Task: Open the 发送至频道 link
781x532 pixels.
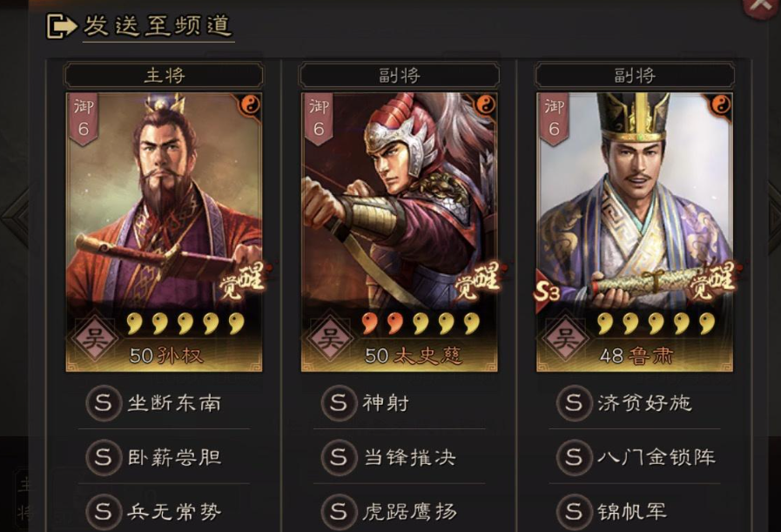Action: click(158, 26)
